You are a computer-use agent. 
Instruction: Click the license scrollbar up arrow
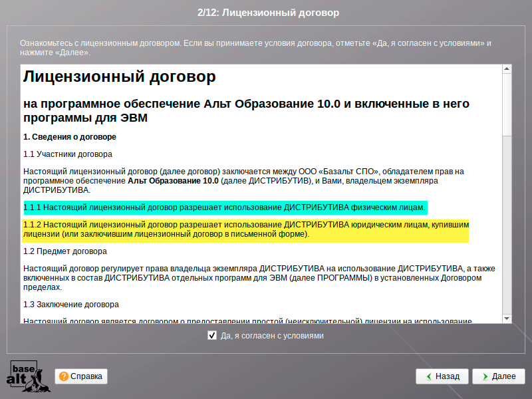click(507, 69)
